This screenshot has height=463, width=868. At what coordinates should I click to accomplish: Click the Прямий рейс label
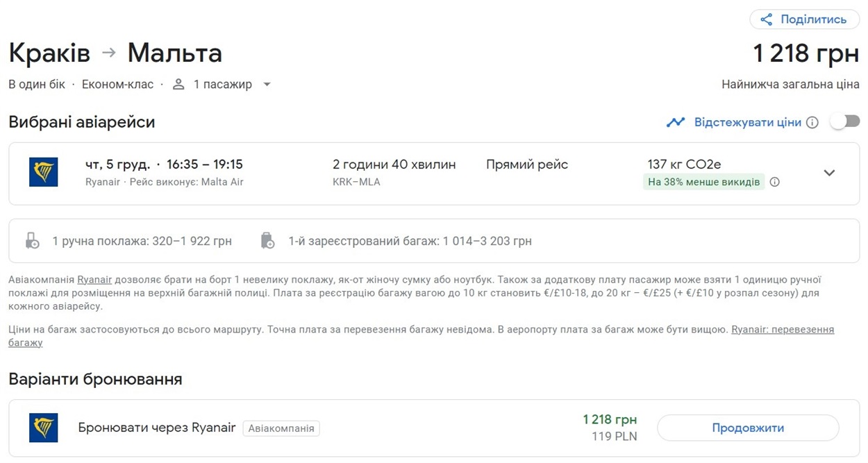pyautogui.click(x=527, y=165)
